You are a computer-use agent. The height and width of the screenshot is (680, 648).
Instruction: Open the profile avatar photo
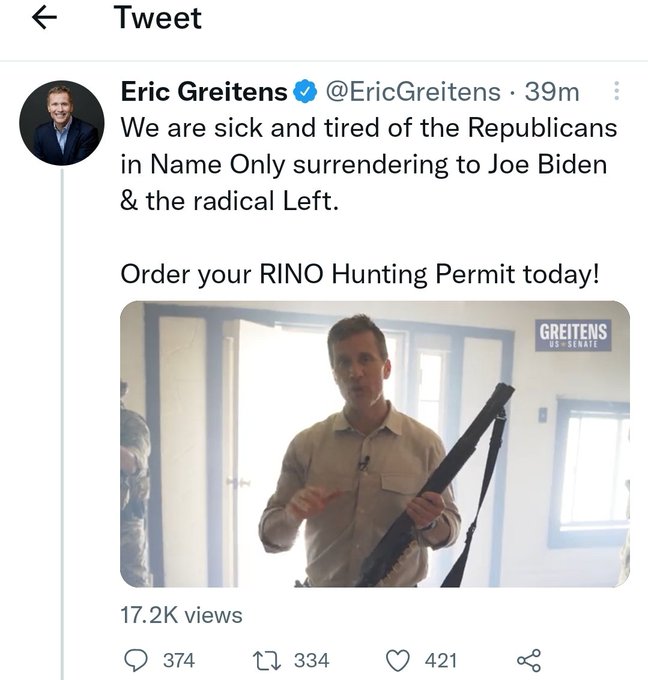[62, 123]
